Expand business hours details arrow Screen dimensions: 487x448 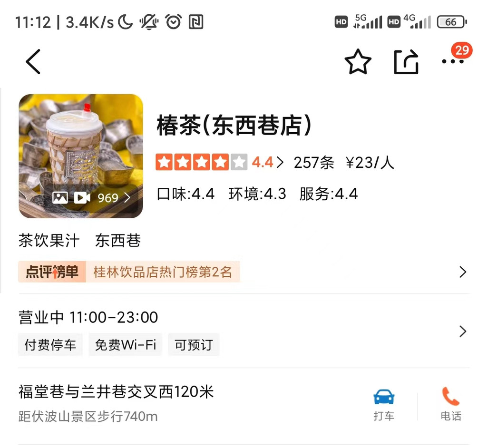coord(463,331)
